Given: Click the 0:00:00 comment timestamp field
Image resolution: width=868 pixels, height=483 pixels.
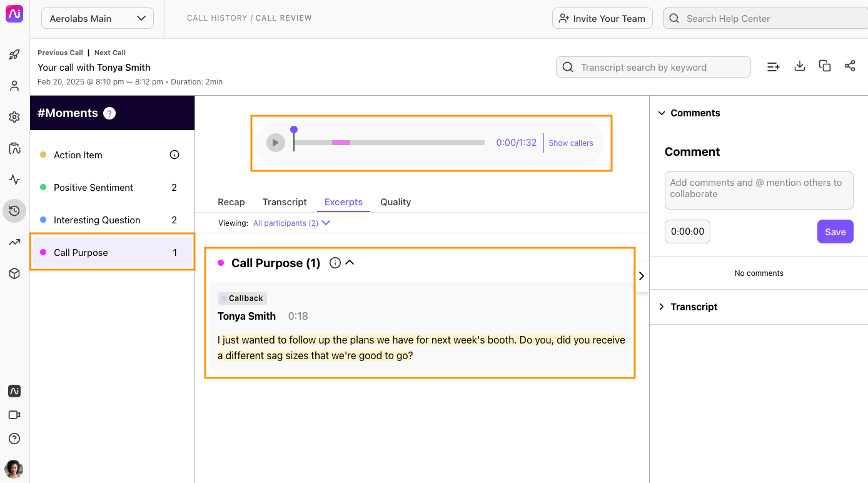Looking at the screenshot, I should (x=687, y=231).
